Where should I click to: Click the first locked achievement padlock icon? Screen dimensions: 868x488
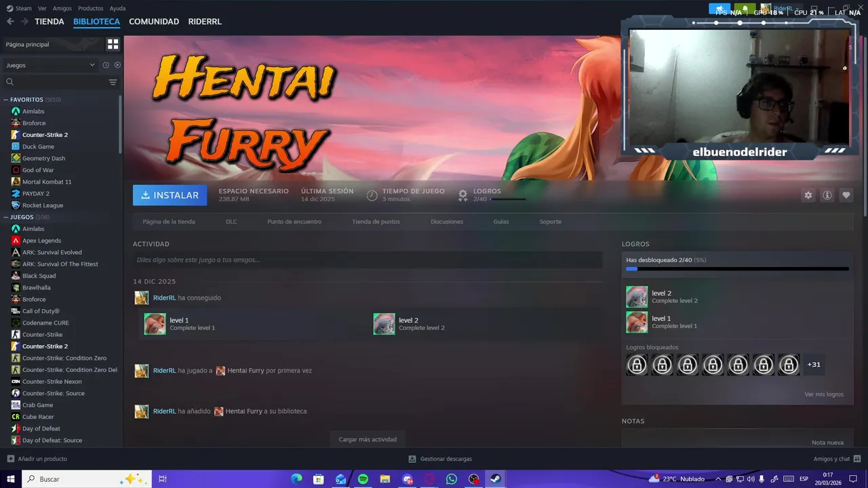click(637, 365)
